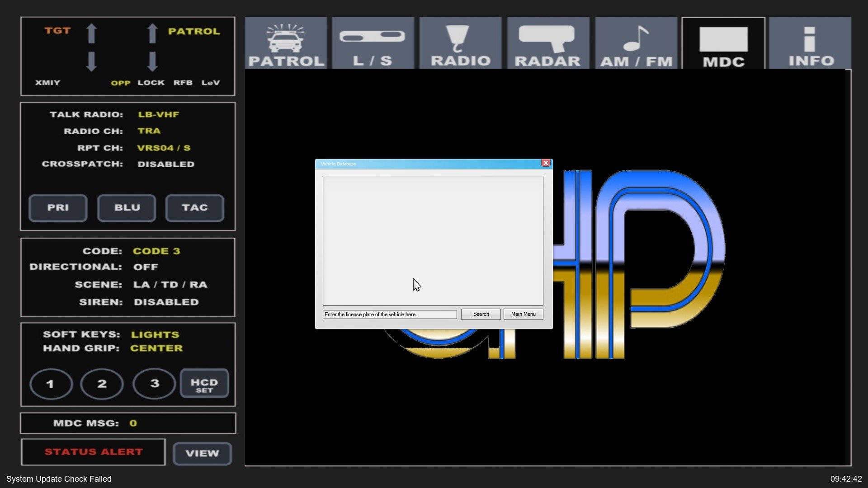Image resolution: width=868 pixels, height=488 pixels.
Task: Click the license plate input field
Action: tap(389, 314)
